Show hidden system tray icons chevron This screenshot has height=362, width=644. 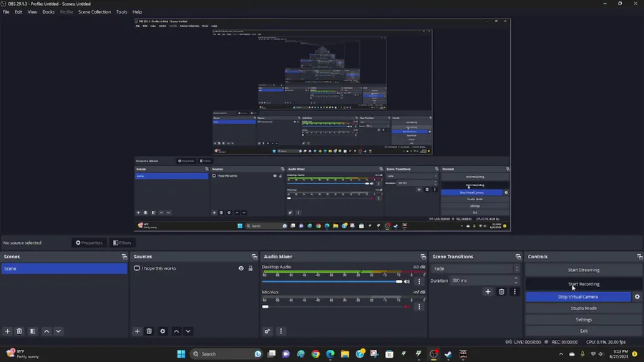pyautogui.click(x=561, y=354)
